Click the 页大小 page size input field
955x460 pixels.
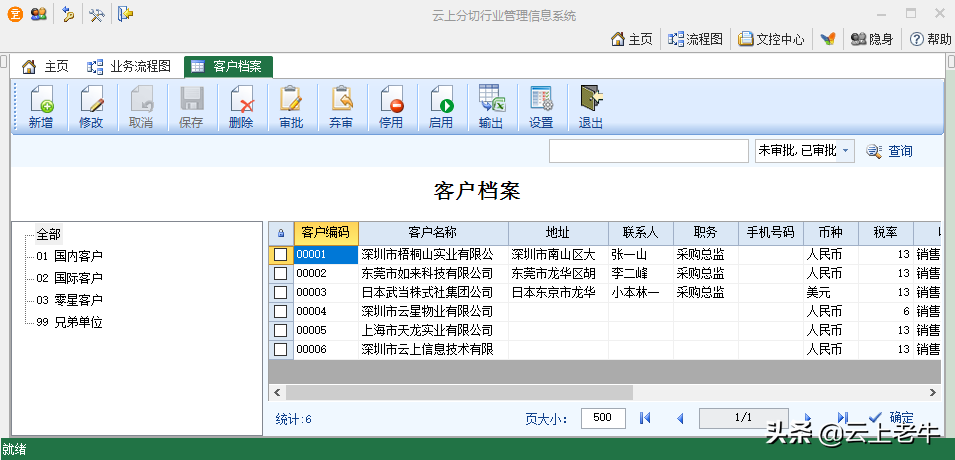[x=603, y=418]
